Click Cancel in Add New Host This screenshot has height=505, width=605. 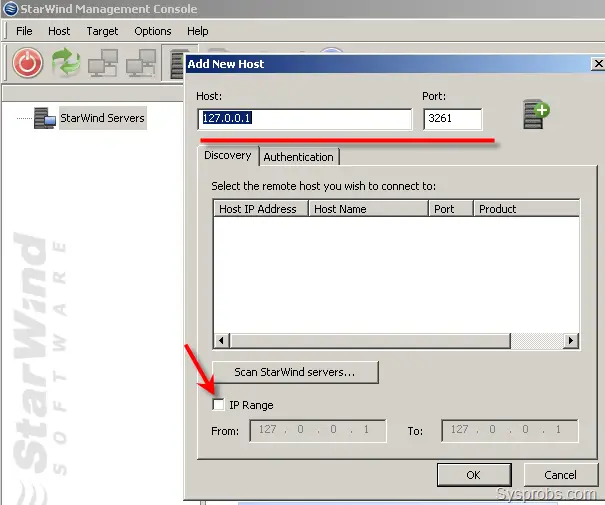[560, 475]
